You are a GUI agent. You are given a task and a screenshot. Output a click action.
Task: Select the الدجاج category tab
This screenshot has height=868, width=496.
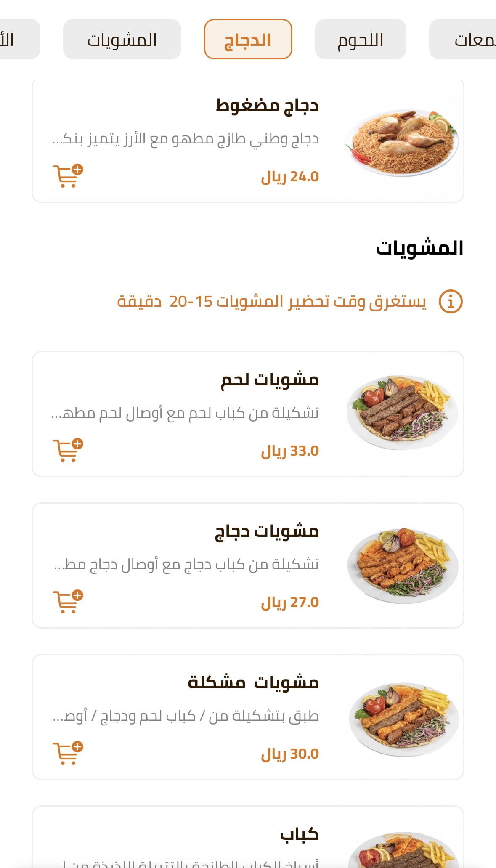[248, 40]
